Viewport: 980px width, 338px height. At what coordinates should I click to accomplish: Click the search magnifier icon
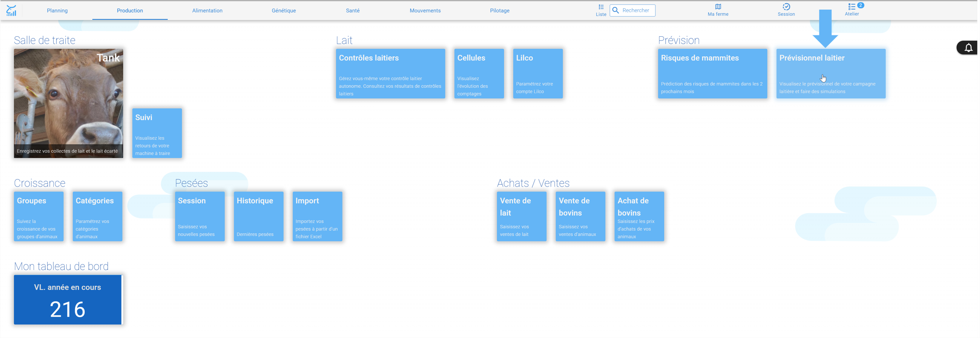coord(616,10)
